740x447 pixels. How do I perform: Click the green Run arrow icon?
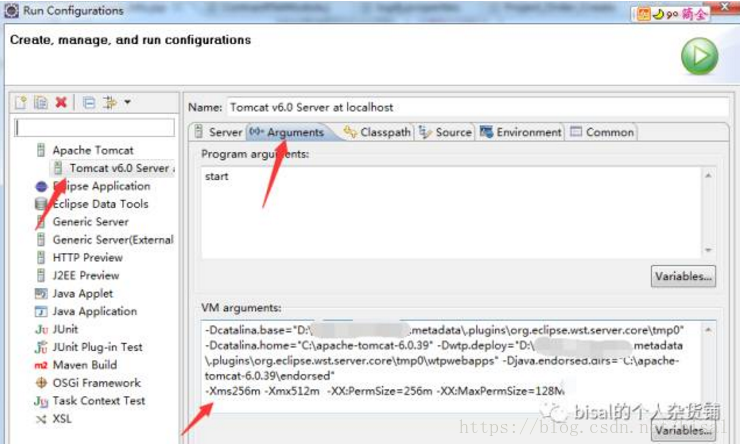pos(699,56)
